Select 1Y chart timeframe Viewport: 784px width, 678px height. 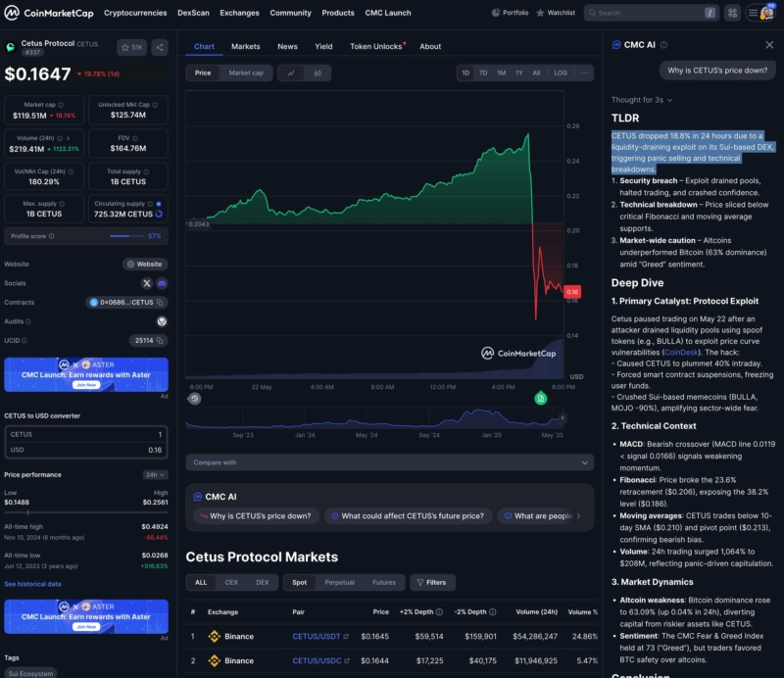point(519,73)
